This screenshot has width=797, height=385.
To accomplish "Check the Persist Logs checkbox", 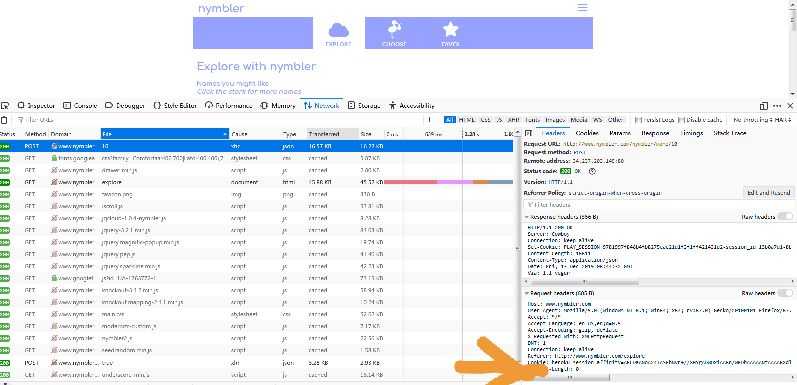I will (x=638, y=120).
